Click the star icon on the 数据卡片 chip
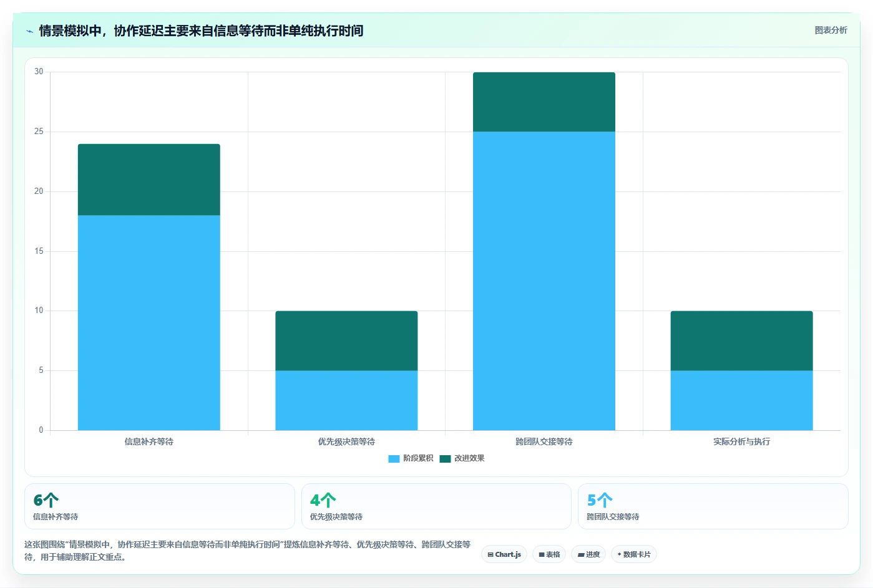873x588 pixels. 619,554
